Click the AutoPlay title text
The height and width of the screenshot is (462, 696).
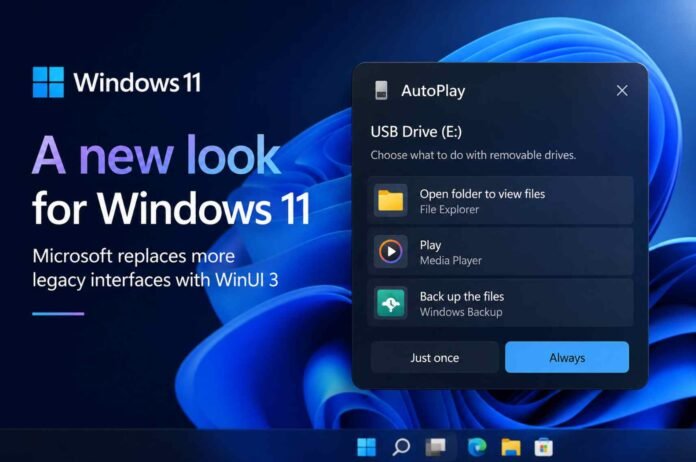tap(433, 91)
